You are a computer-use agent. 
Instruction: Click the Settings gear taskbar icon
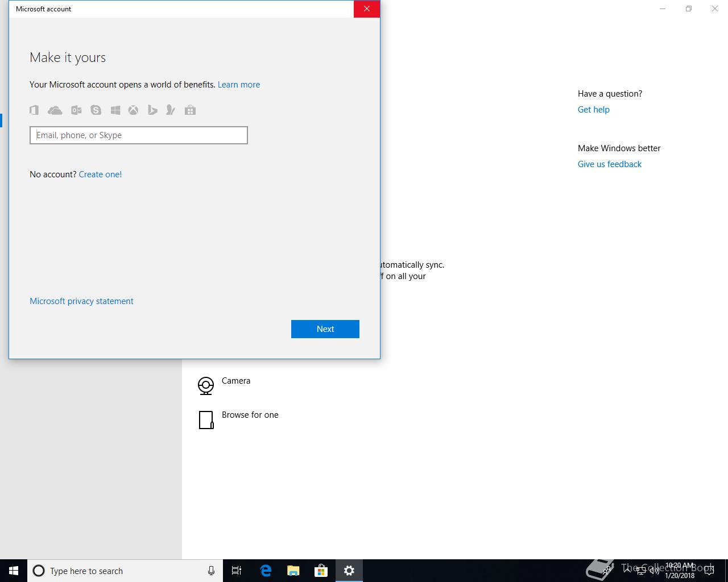(x=349, y=571)
